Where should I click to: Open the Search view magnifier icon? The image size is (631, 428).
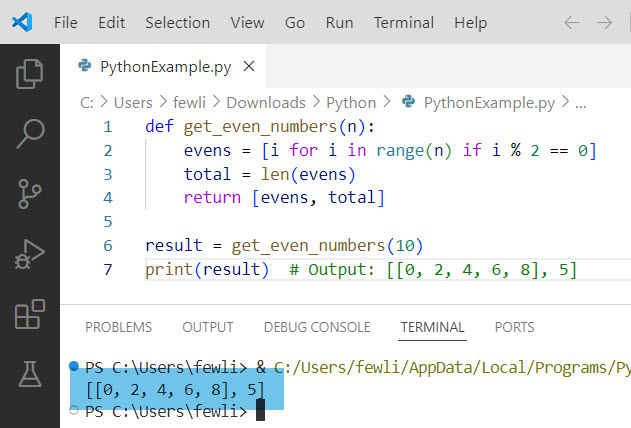click(x=30, y=134)
